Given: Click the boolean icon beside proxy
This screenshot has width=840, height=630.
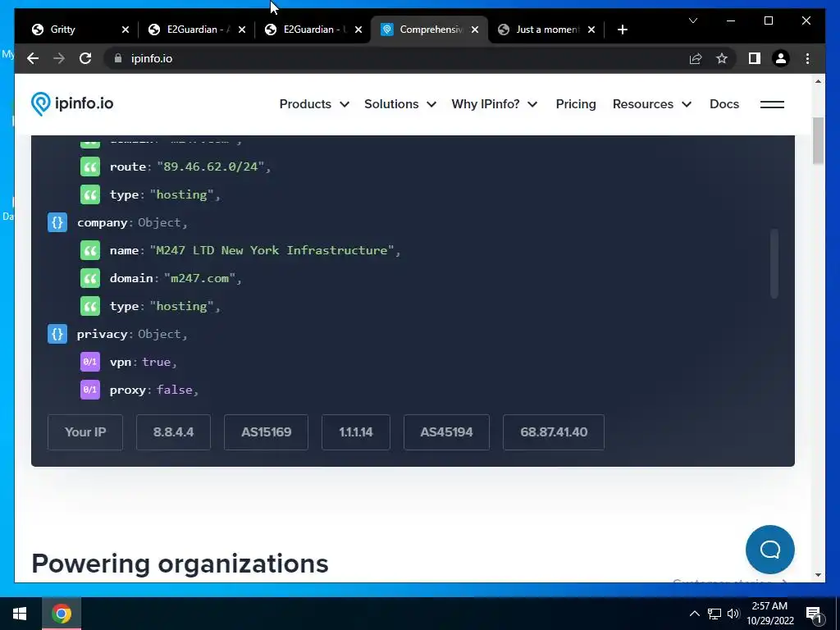Looking at the screenshot, I should point(90,390).
